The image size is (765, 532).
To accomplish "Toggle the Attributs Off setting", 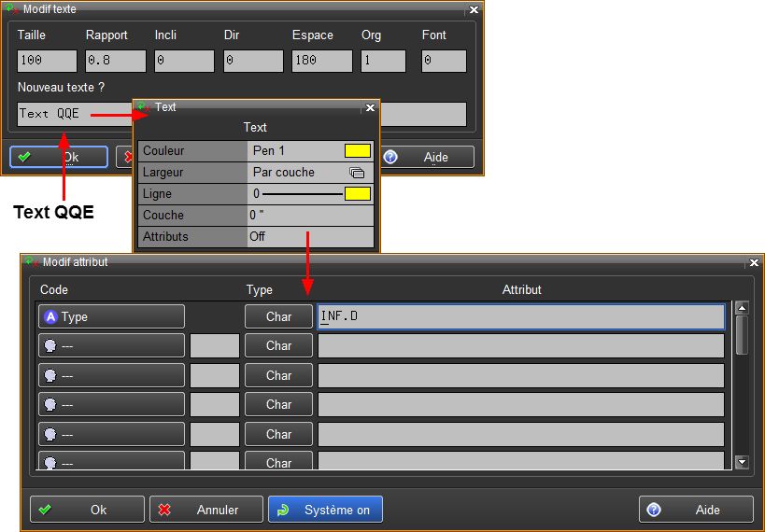I will point(310,237).
